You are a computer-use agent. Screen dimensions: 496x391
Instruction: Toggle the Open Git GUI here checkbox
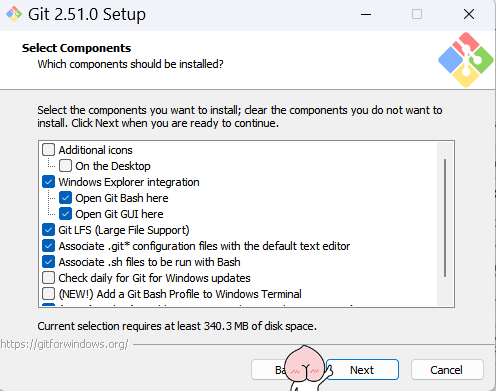pos(65,214)
